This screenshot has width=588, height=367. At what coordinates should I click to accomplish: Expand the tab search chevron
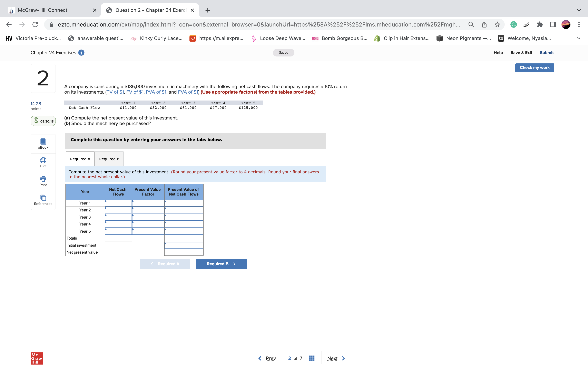(x=579, y=10)
